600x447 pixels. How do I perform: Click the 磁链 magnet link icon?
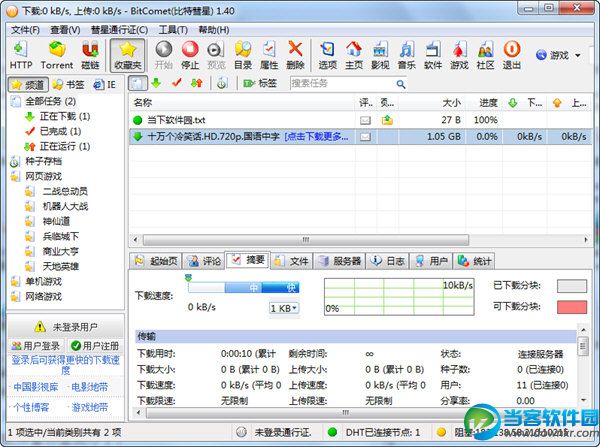[90, 55]
